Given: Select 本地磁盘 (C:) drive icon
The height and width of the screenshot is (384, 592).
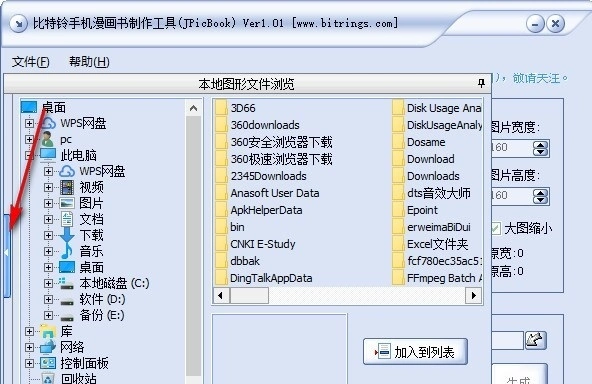Looking at the screenshot, I should (67, 283).
